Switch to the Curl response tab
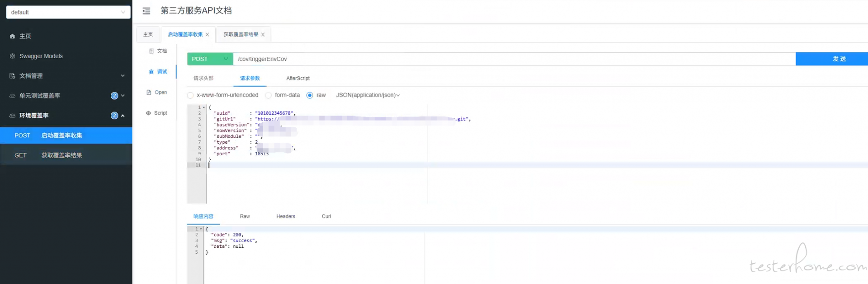The width and height of the screenshot is (868, 284). [x=326, y=217]
